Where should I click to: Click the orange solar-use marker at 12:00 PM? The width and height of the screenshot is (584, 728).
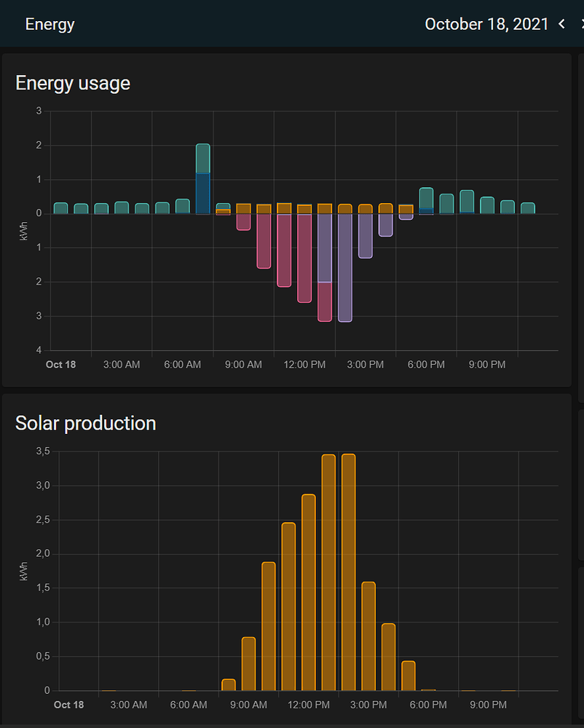tap(304, 207)
